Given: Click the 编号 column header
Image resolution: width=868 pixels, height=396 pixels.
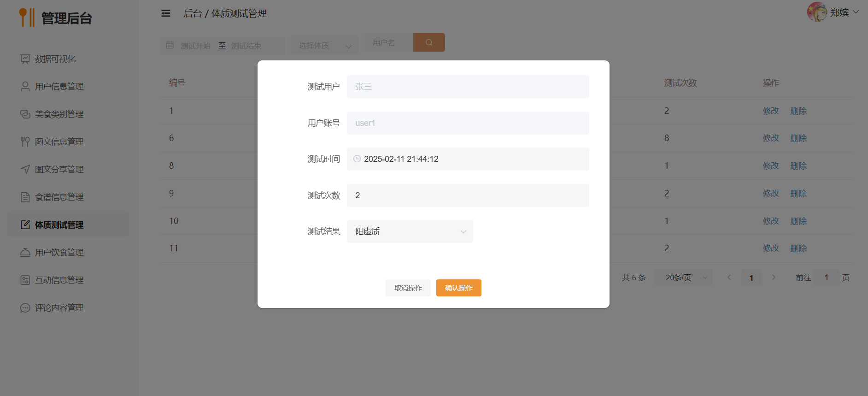Looking at the screenshot, I should click(x=177, y=83).
